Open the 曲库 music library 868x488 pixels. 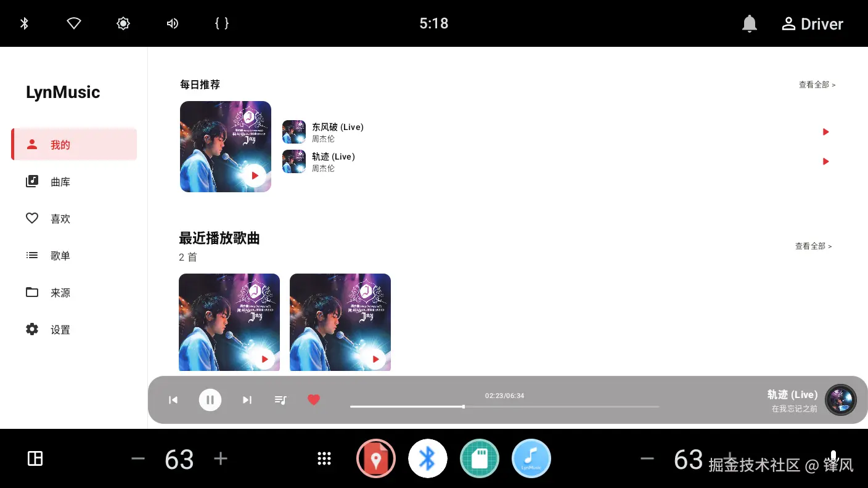click(x=74, y=182)
